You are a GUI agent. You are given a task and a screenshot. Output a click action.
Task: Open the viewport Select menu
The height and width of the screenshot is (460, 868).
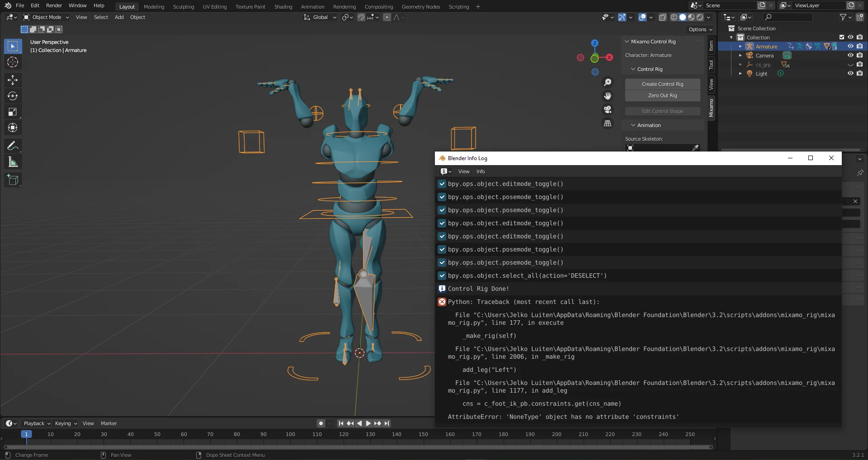click(x=101, y=17)
